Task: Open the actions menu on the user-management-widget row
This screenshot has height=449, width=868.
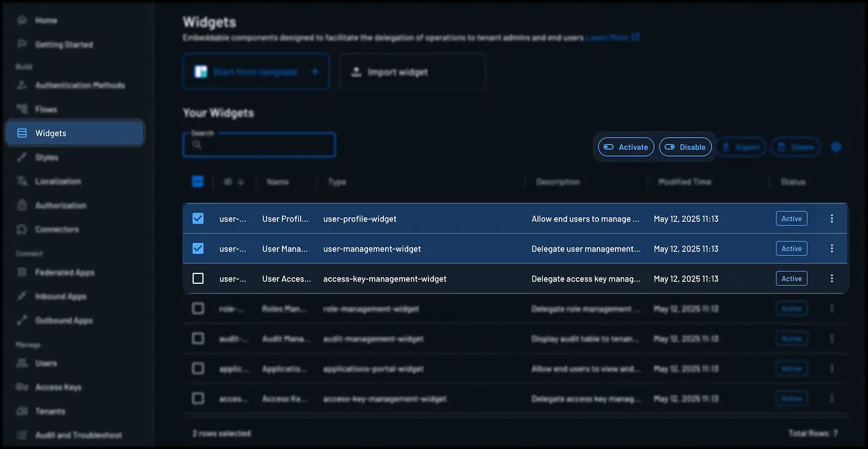Action: (x=832, y=248)
